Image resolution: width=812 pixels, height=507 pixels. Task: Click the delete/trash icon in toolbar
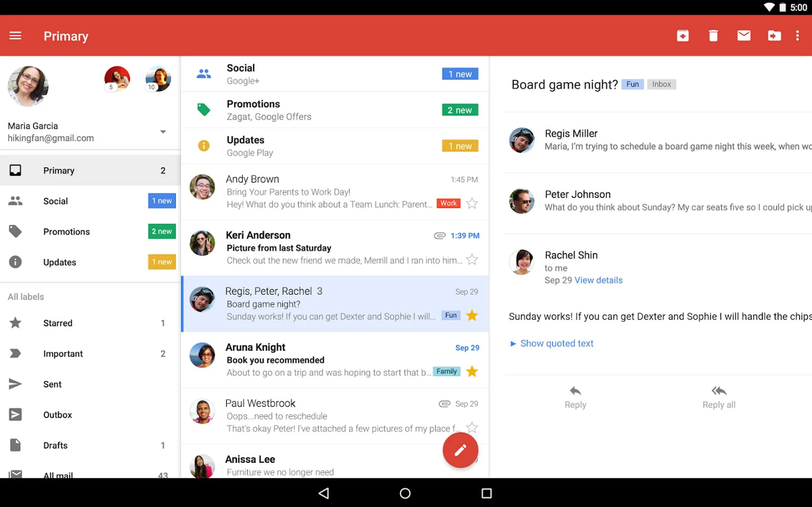713,36
